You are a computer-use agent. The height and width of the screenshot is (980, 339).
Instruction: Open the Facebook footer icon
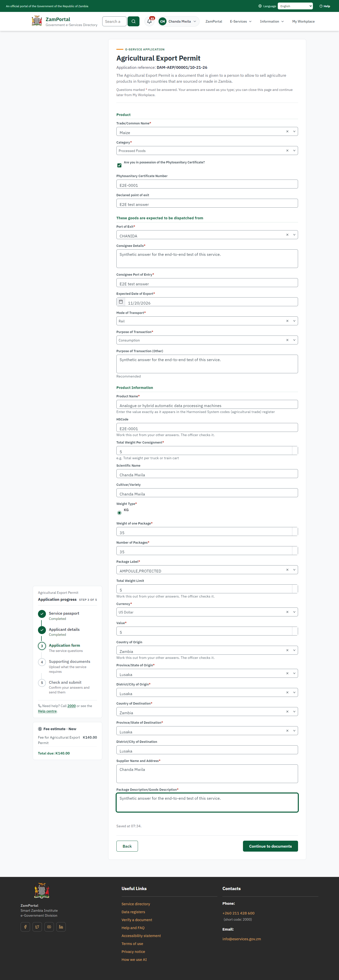click(26, 927)
